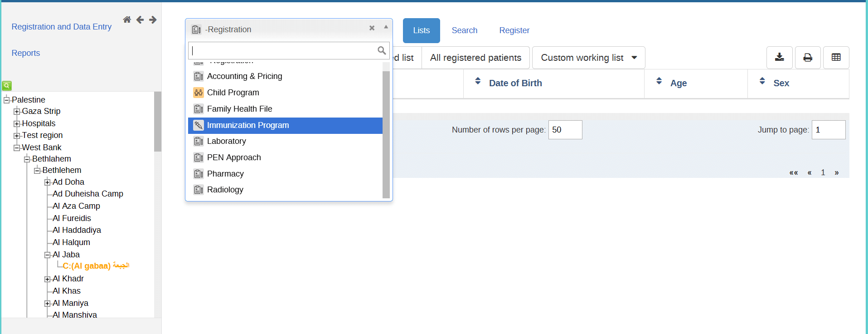Click the print list icon button
This screenshot has height=334, width=868.
tap(808, 58)
